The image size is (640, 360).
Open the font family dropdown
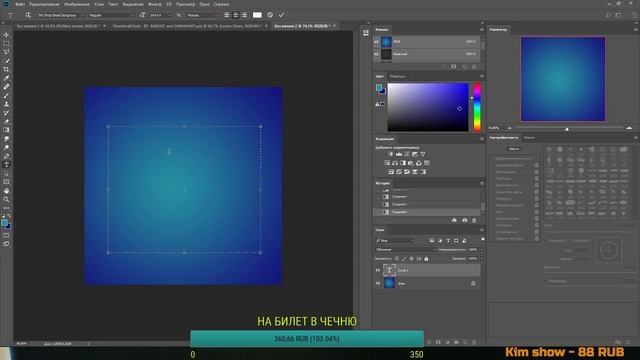[x=60, y=15]
